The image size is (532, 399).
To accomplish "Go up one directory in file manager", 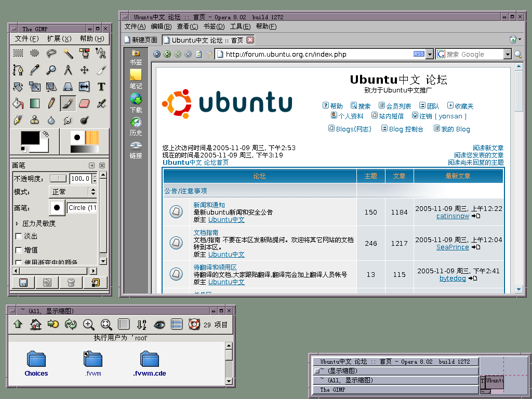I will coord(18,324).
